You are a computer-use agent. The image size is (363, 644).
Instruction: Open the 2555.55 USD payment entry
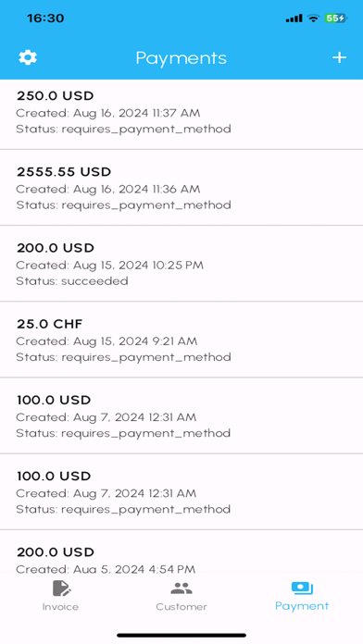click(x=181, y=188)
